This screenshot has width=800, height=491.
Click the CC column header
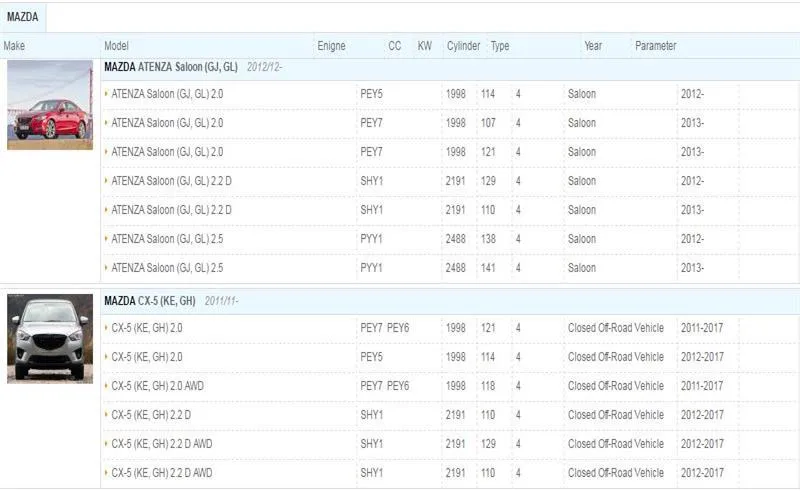pos(394,46)
